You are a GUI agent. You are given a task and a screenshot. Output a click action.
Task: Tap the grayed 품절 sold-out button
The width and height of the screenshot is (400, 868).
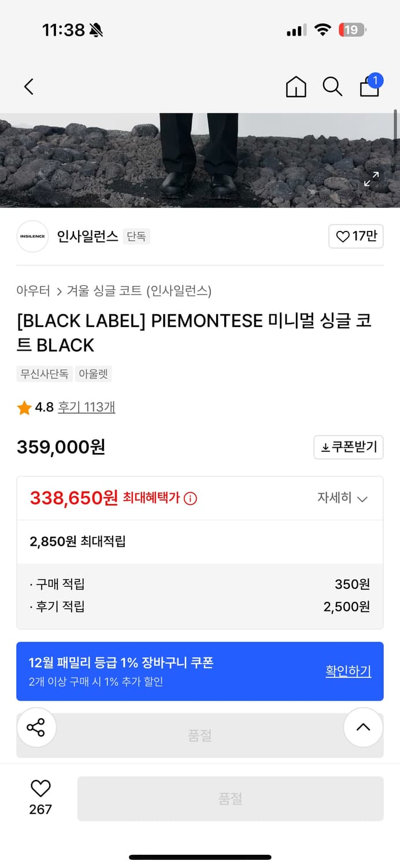point(231,799)
